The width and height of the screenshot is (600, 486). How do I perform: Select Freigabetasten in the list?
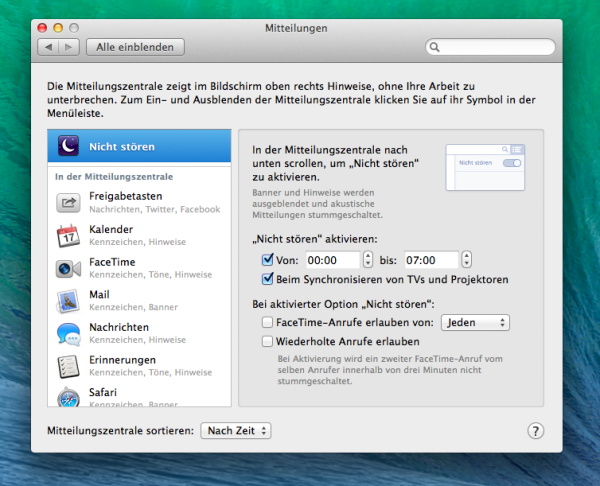coord(139,202)
